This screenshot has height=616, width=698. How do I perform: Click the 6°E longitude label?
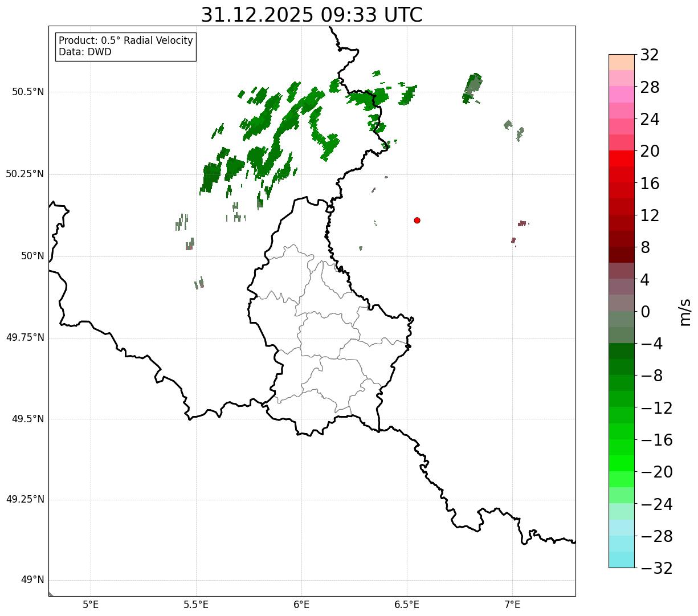point(301,605)
